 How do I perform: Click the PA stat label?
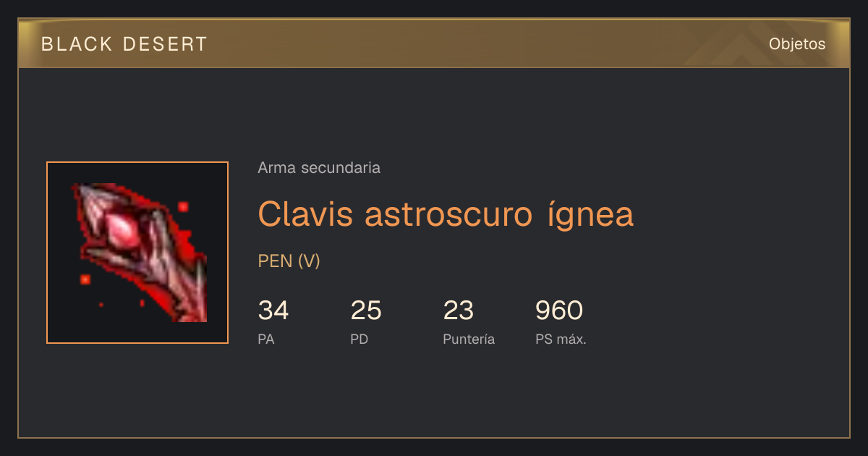[266, 339]
